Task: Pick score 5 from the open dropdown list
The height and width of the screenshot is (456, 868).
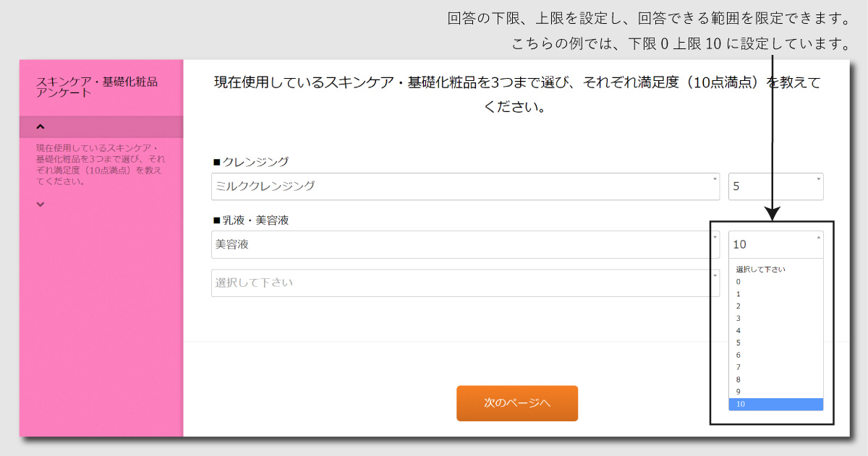Action: 775,343
